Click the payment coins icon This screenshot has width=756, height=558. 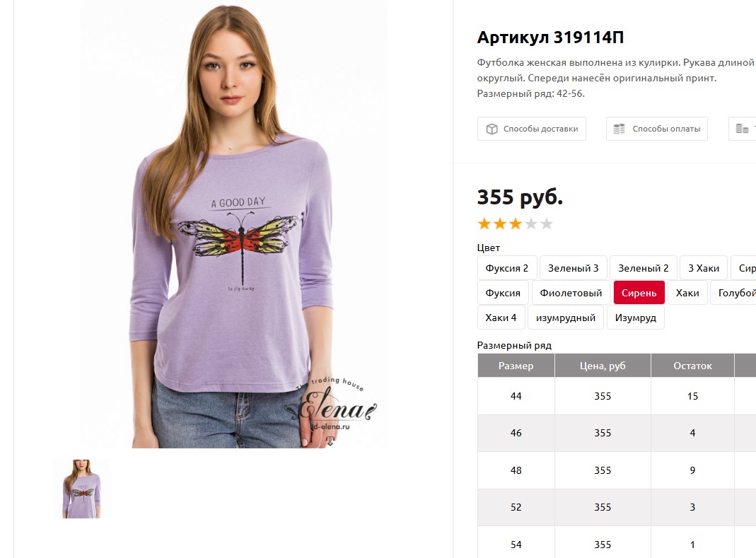619,129
